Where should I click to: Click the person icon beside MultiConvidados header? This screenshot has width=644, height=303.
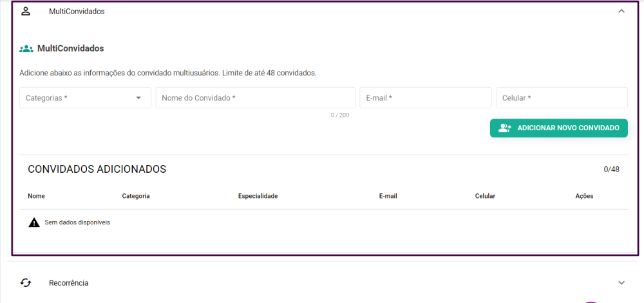(x=26, y=12)
